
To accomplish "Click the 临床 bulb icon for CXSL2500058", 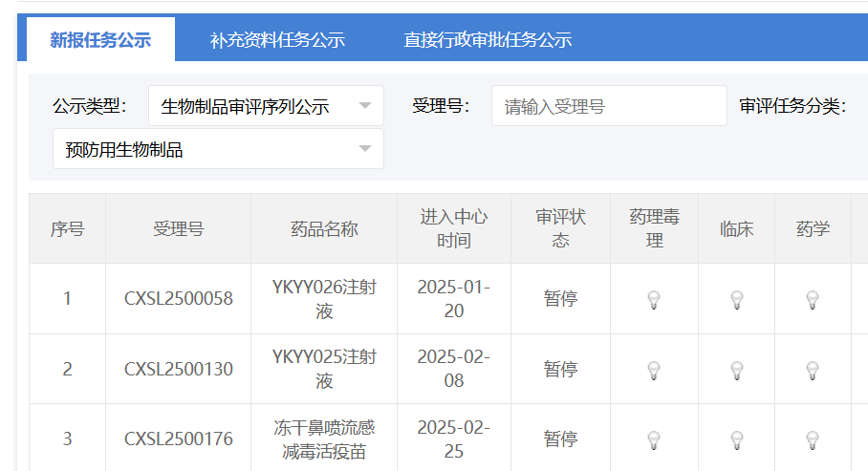I will point(737,299).
